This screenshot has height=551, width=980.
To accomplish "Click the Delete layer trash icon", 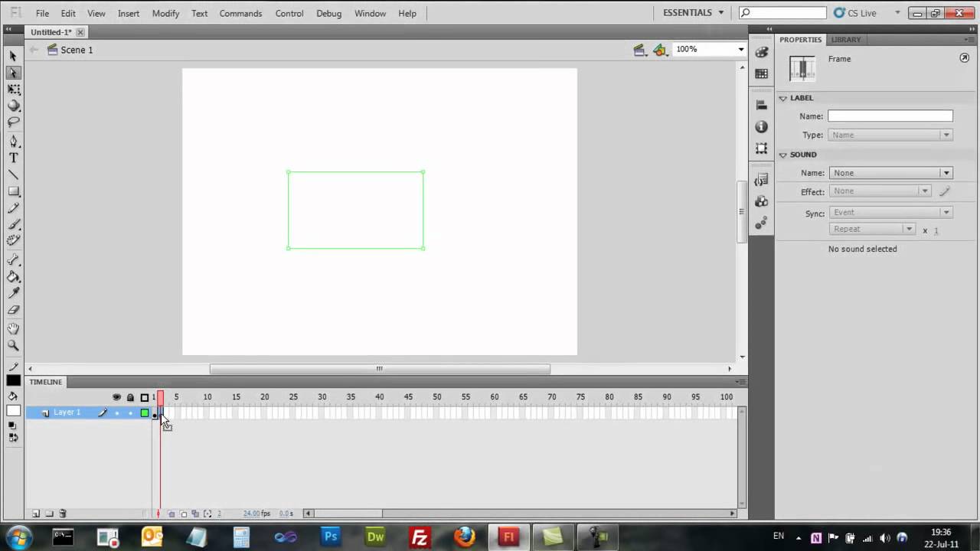I will (63, 514).
